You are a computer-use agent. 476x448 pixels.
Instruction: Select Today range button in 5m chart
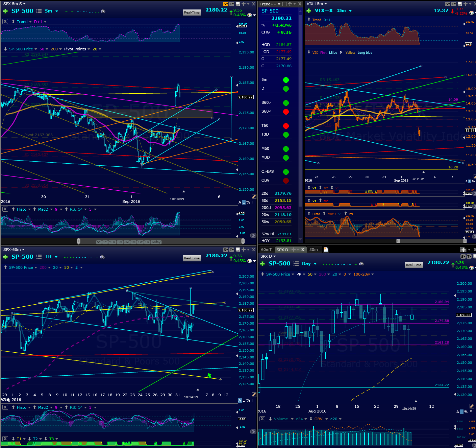(156, 242)
